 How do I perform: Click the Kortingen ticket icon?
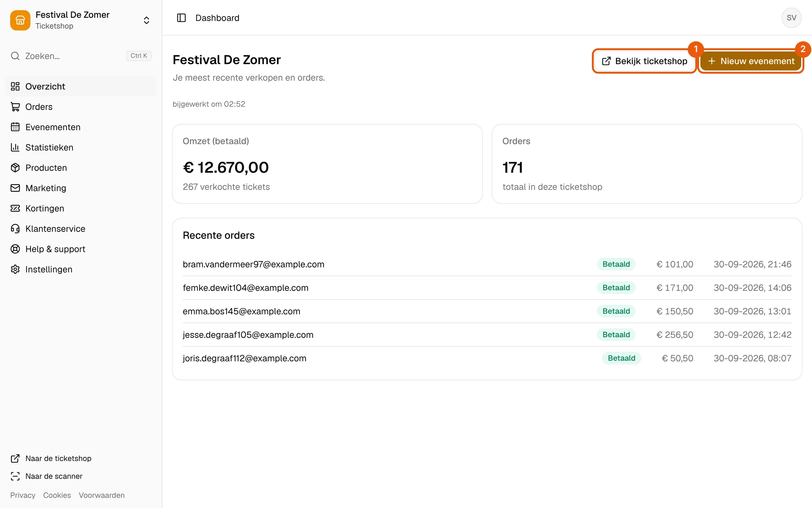[x=15, y=208]
